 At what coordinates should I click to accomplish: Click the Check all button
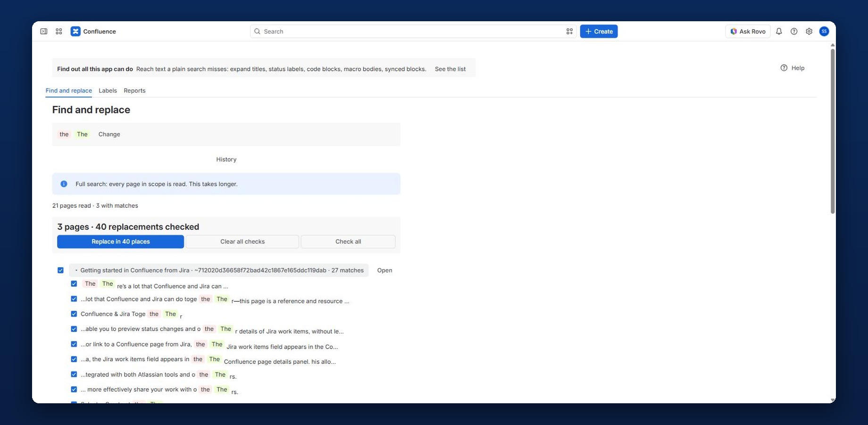(x=348, y=241)
